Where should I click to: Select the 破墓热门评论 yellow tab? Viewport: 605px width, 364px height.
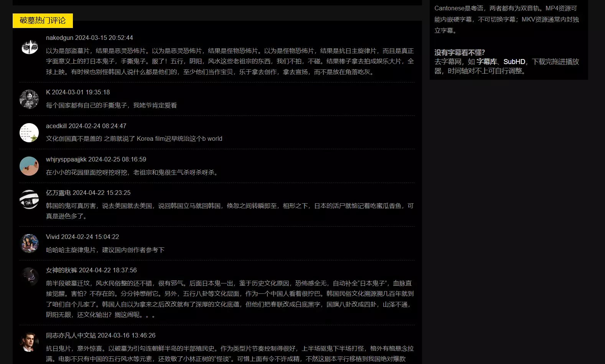pos(43,21)
